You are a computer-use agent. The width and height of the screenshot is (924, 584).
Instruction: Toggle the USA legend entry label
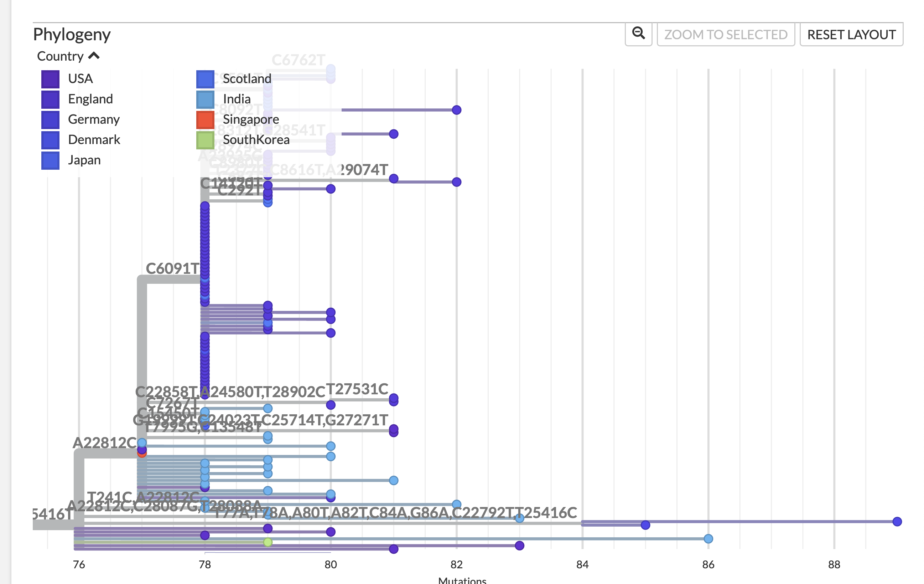point(80,79)
